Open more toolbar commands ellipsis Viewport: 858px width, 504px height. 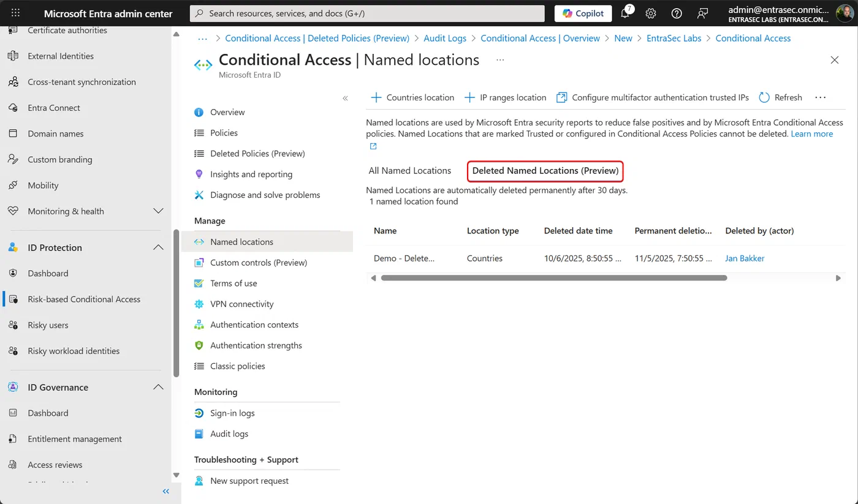click(x=821, y=97)
